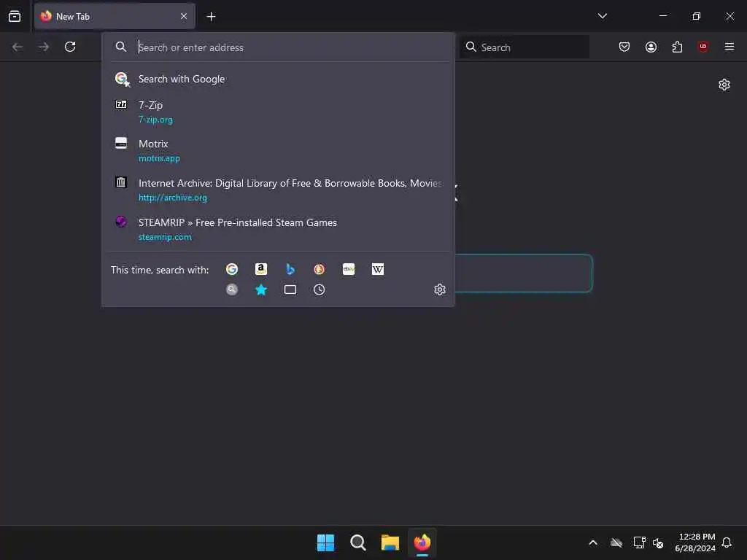
Task: Click the new tab page search box
Action: [523, 273]
